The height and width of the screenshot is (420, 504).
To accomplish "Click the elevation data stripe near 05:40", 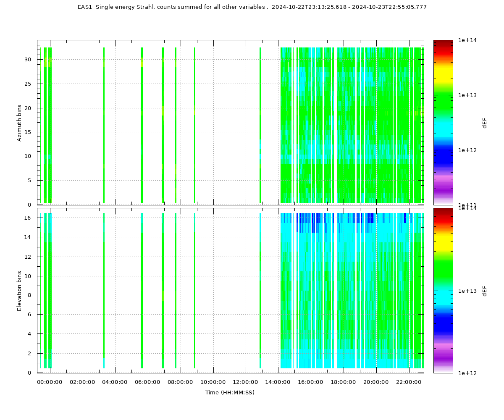I will (142, 291).
